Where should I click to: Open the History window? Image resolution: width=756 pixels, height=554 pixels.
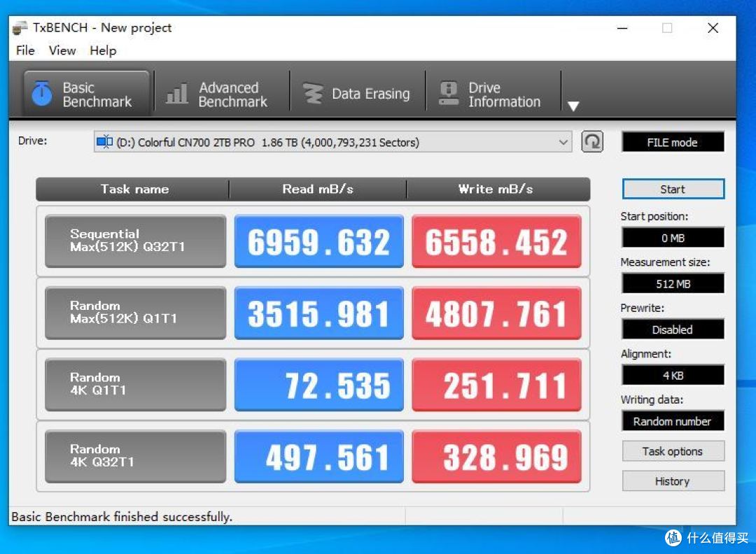pyautogui.click(x=673, y=481)
